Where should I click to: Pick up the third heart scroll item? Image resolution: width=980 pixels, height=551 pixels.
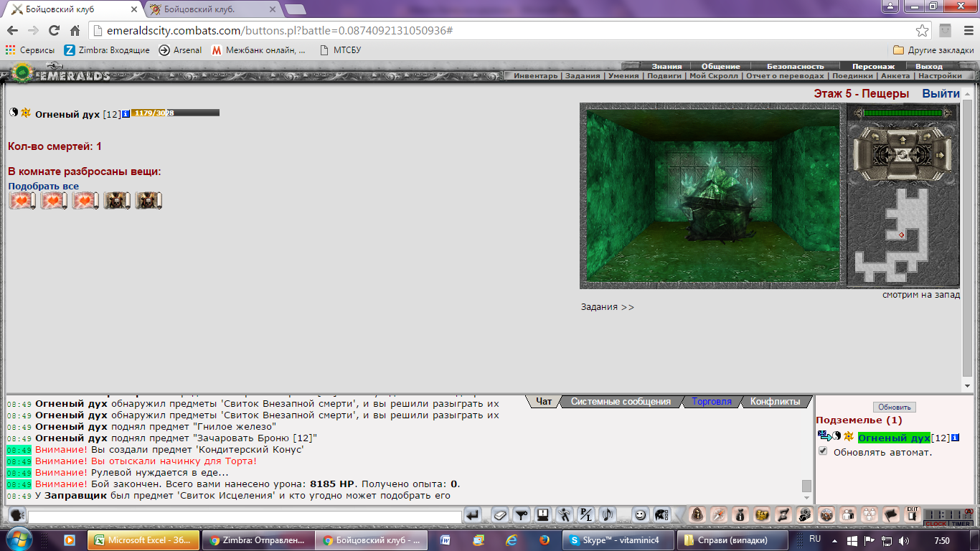pos(85,201)
